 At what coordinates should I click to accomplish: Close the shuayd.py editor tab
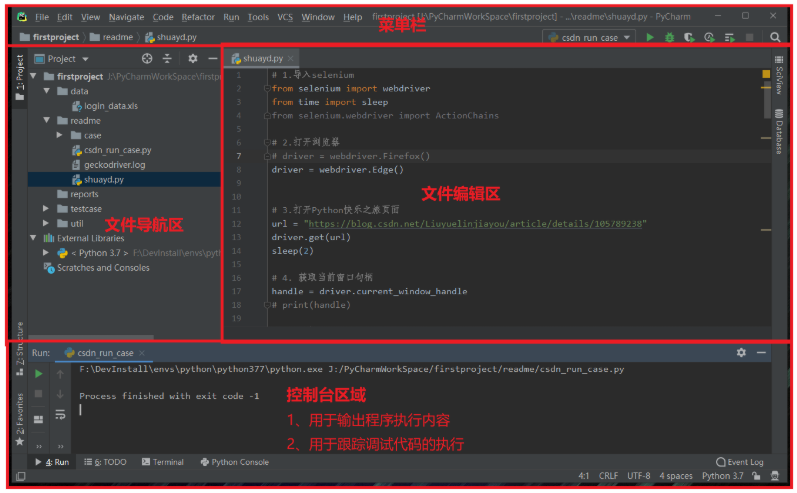(x=291, y=59)
